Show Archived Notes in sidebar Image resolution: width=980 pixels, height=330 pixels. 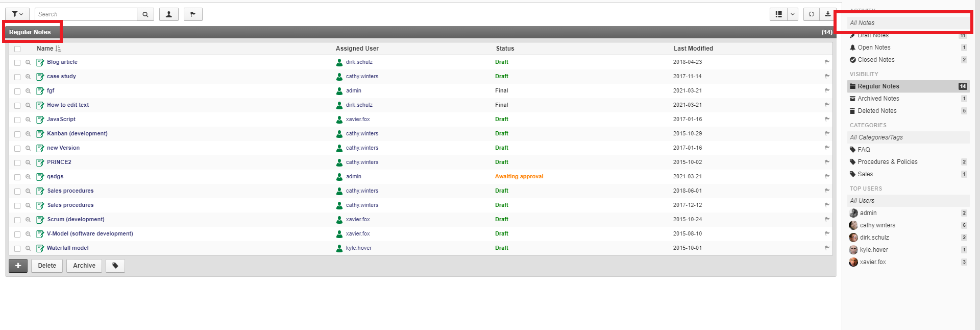(878, 99)
